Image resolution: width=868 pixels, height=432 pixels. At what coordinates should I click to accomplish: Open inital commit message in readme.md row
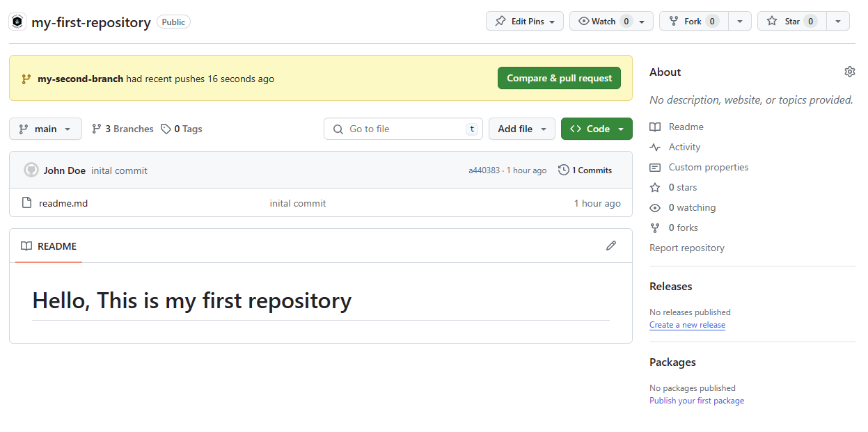298,203
